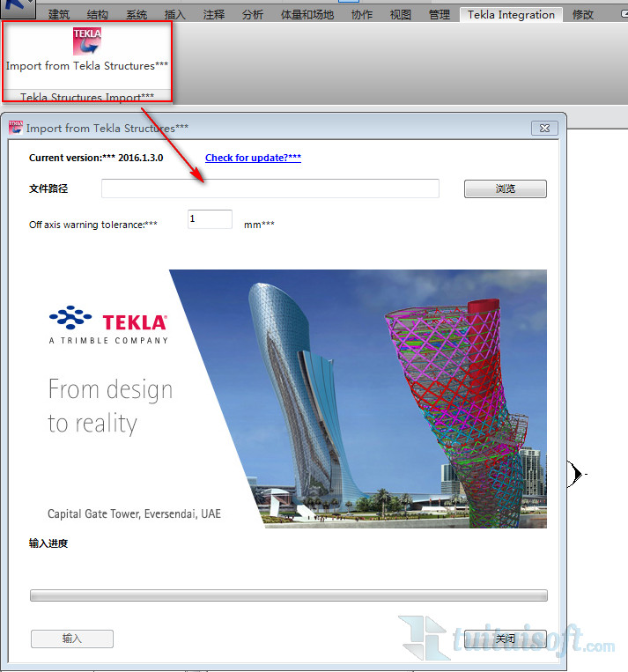The image size is (628, 672).
Task: Open the 视图 ribbon tab
Action: tap(401, 15)
